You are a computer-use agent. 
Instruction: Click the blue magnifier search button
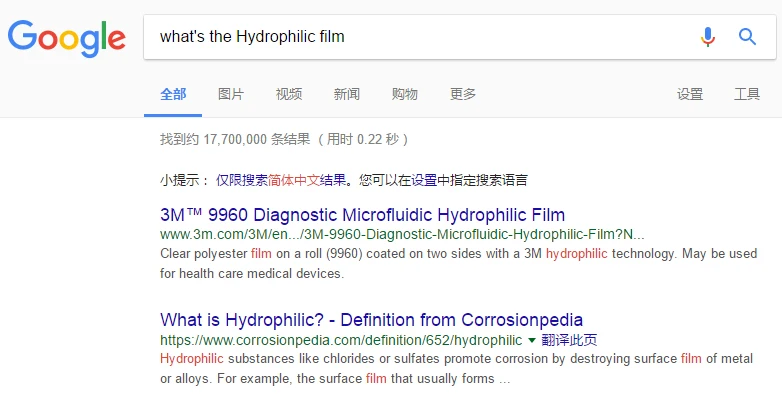747,36
